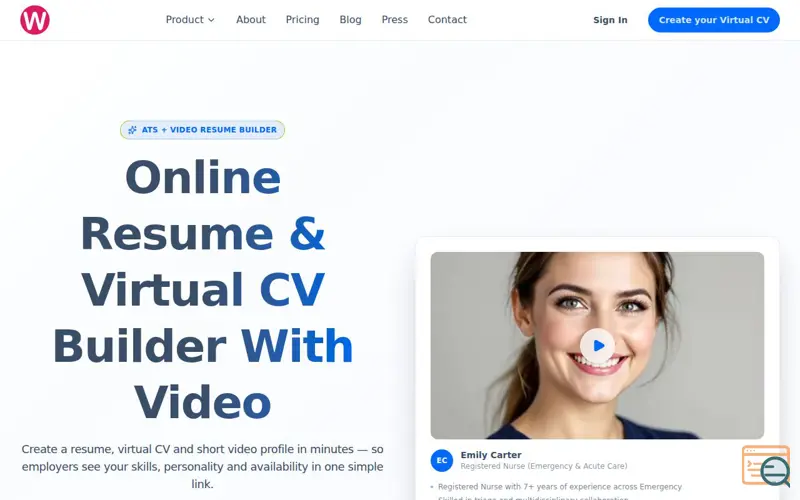Click the Registered Nurse (Emergency & Acute Care) subtitle

coord(544,466)
